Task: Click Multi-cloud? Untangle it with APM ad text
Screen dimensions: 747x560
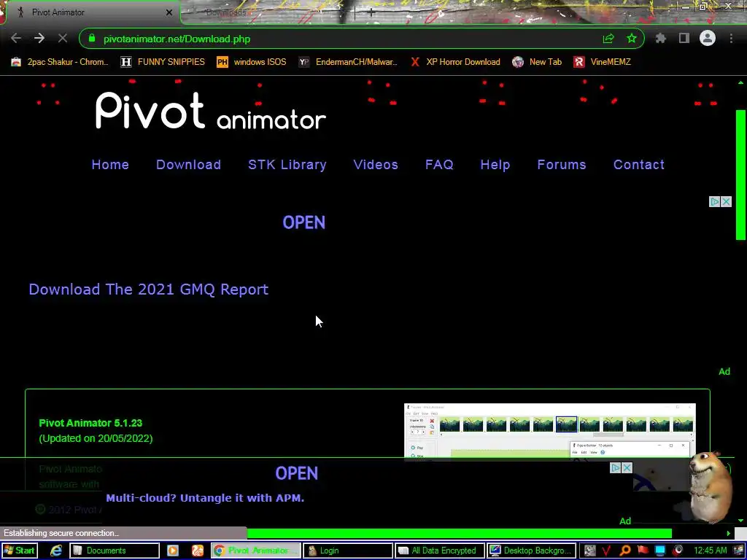Action: [205, 498]
